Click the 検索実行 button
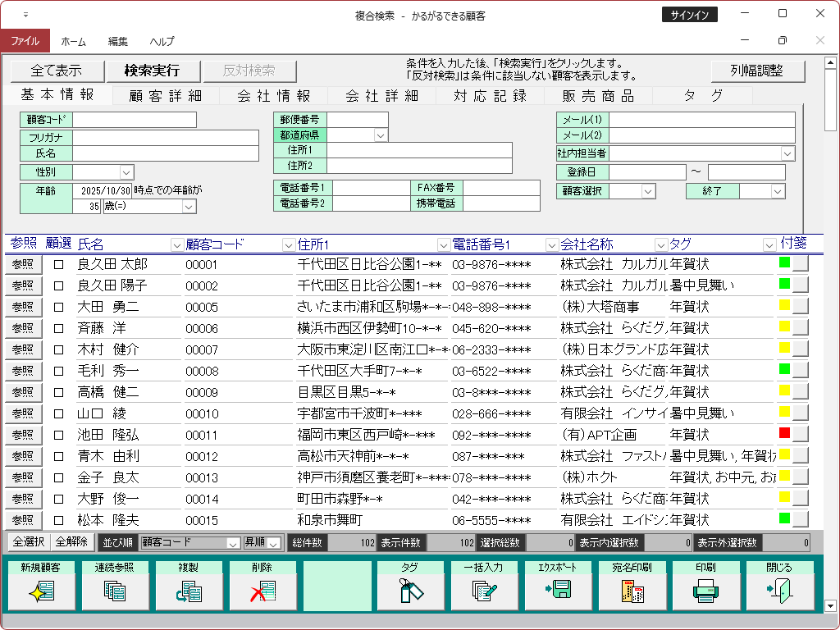 (x=152, y=71)
